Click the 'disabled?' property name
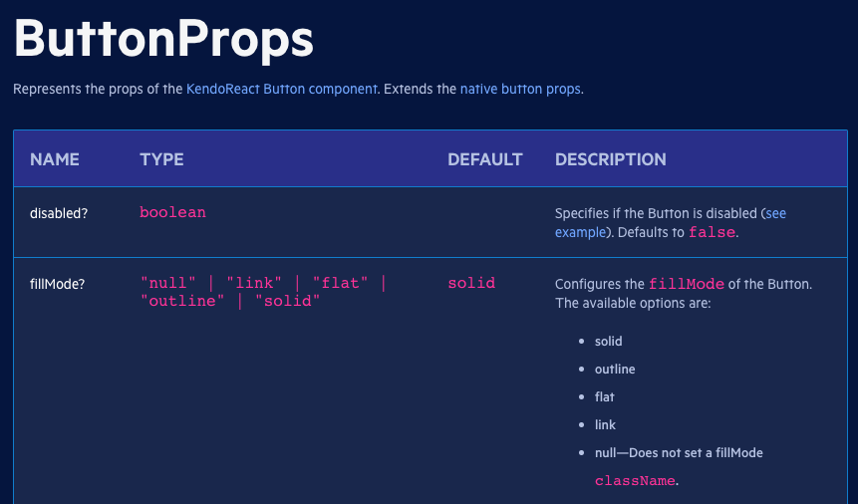 pyautogui.click(x=59, y=213)
